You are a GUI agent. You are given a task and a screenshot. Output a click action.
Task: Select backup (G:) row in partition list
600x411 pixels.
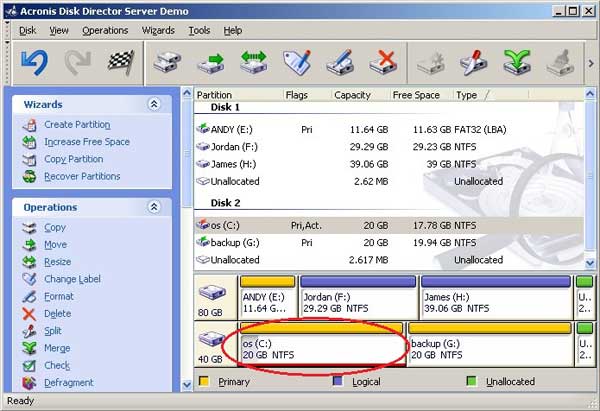389,243
